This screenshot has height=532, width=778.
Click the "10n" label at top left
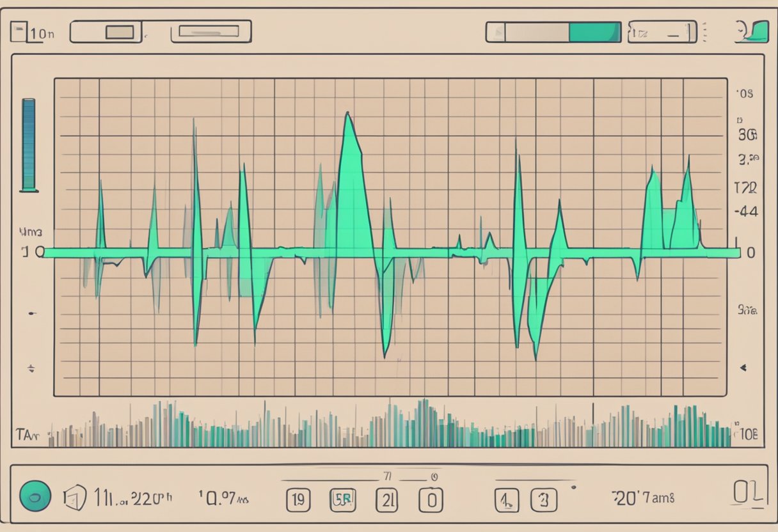tap(42, 35)
